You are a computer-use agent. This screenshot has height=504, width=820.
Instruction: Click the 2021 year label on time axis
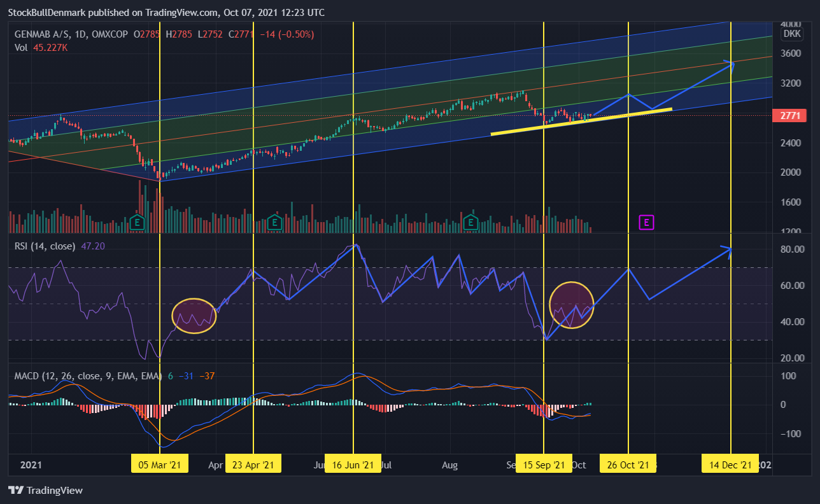[x=31, y=465]
